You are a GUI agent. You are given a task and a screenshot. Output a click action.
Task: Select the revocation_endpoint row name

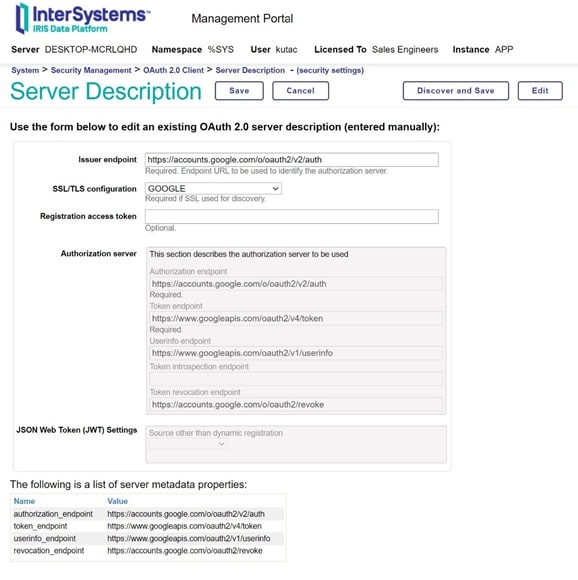[x=49, y=550]
